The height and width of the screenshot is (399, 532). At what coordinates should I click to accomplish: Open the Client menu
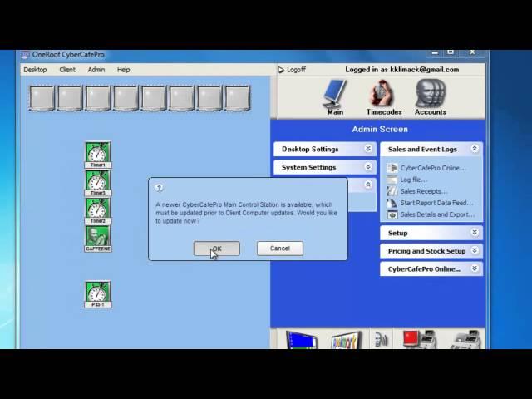pos(67,70)
